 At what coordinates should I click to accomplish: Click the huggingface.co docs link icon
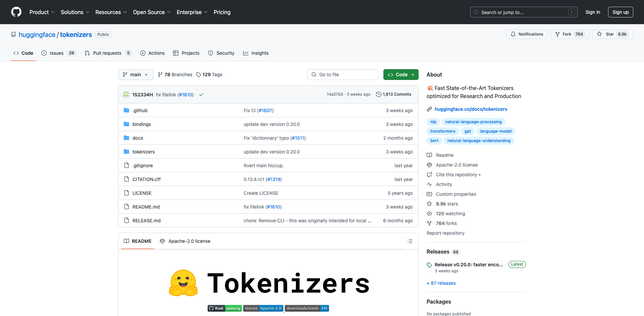[430, 109]
